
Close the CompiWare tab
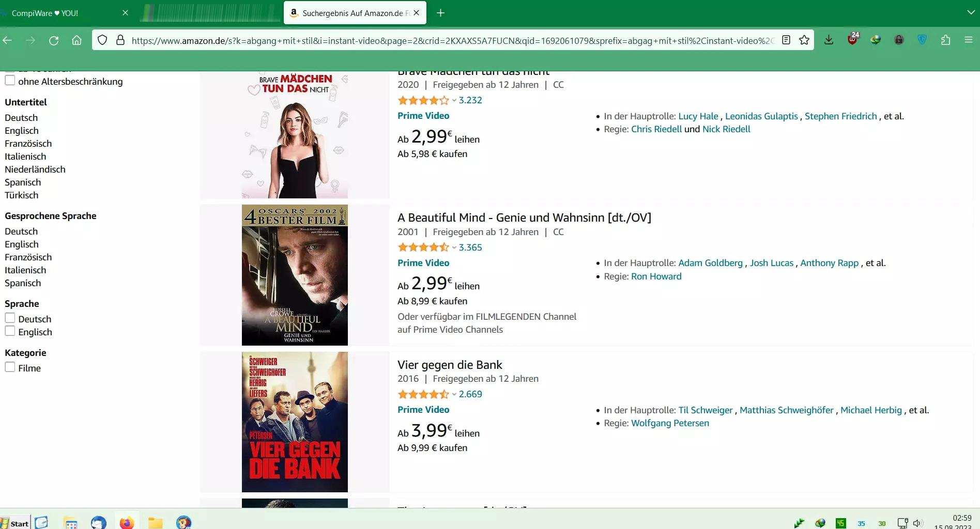tap(125, 13)
